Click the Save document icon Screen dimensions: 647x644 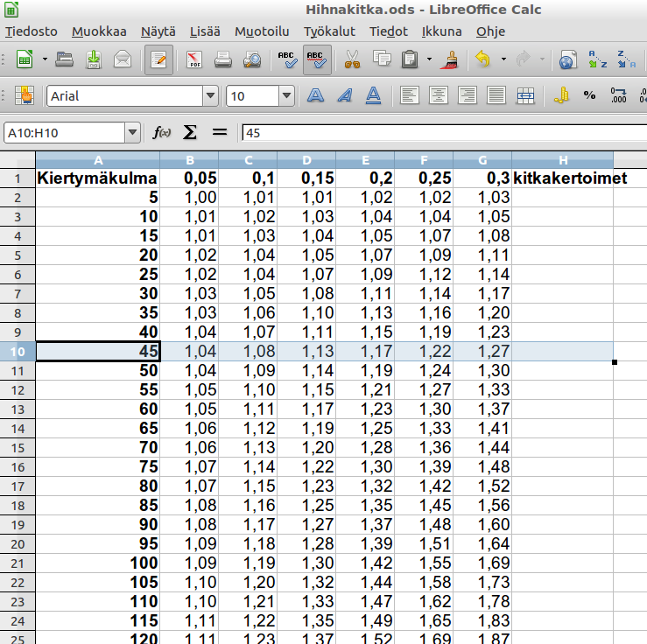pos(94,59)
